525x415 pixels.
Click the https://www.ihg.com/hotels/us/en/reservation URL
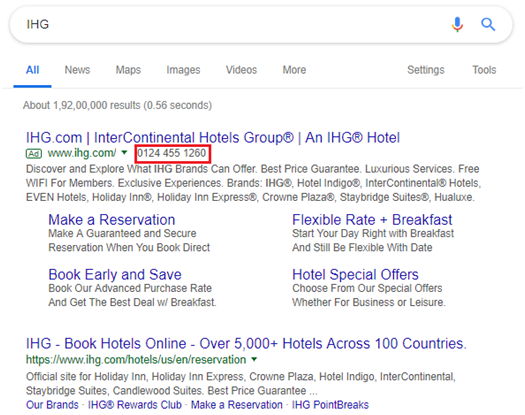(136, 360)
